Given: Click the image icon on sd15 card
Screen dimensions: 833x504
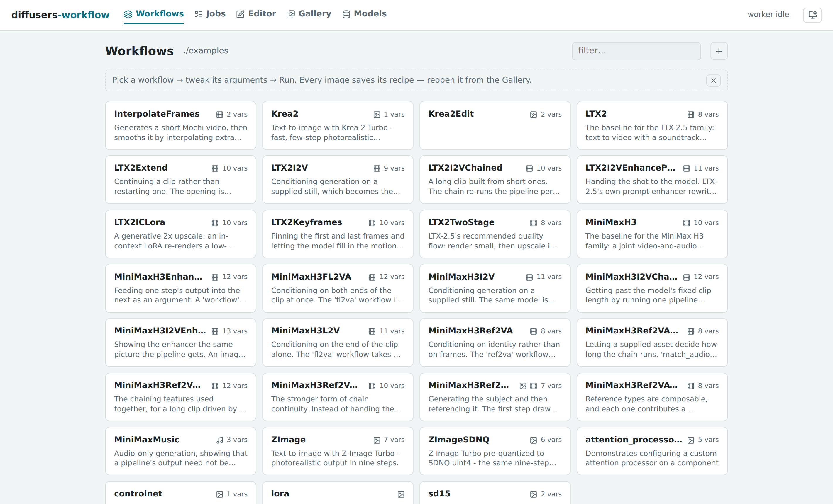Looking at the screenshot, I should tap(534, 495).
